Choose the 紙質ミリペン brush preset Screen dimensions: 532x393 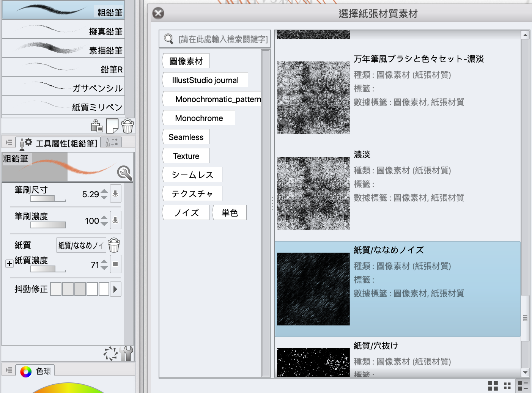[63, 105]
